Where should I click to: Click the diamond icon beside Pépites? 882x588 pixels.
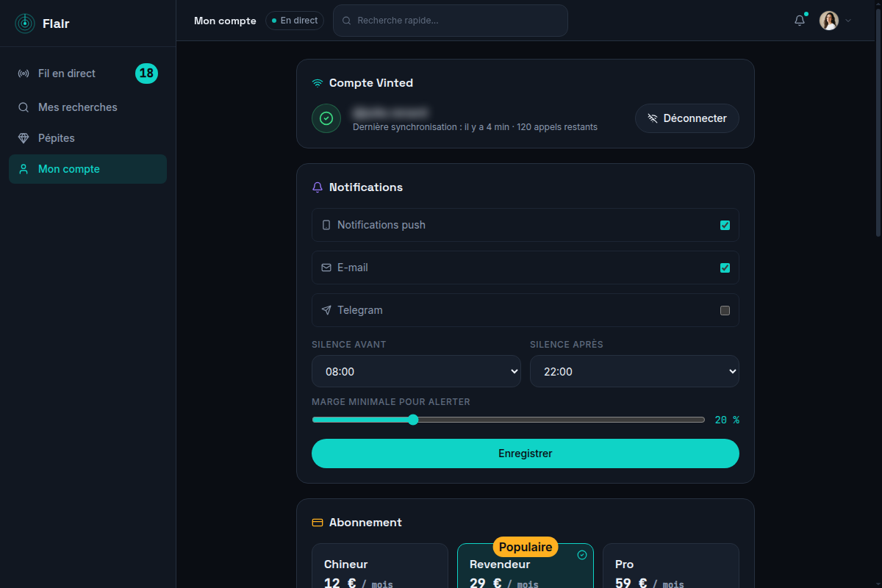point(24,138)
